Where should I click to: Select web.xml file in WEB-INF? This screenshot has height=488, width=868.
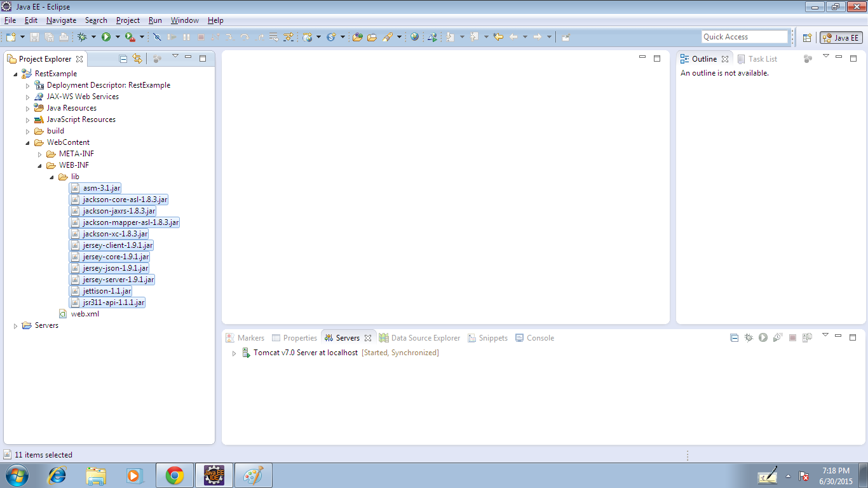coord(79,314)
